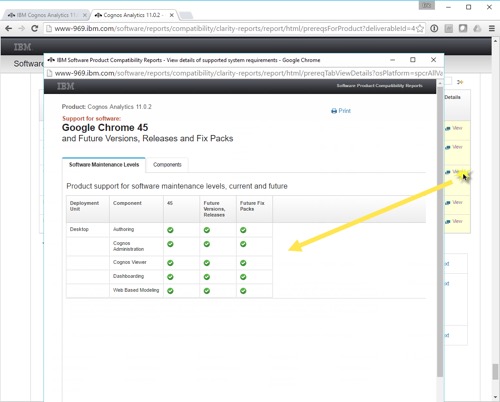500x402 pixels.
Task: Click the Google Drive extension icon
Action: (477, 28)
